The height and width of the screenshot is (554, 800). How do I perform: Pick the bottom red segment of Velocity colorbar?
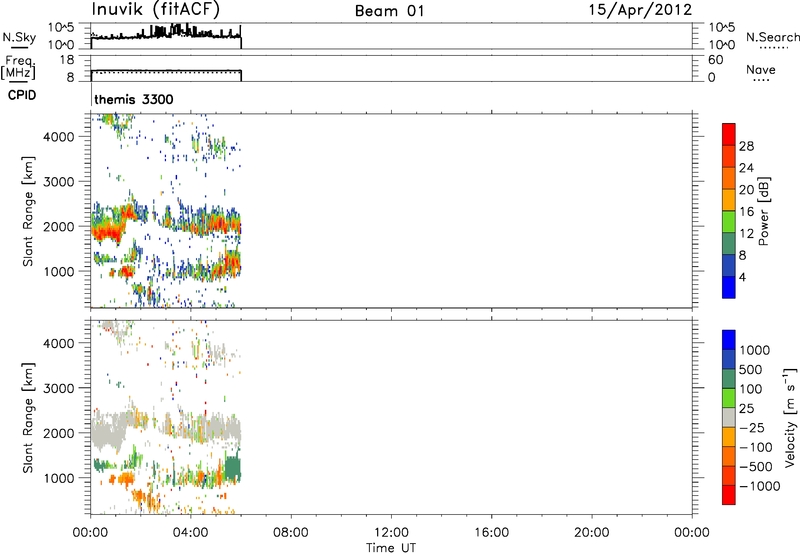[x=729, y=495]
